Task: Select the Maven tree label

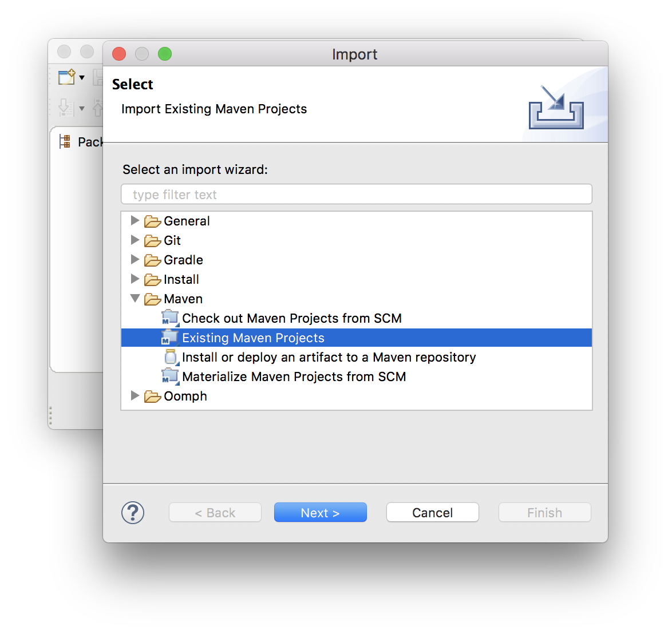Action: [x=183, y=299]
